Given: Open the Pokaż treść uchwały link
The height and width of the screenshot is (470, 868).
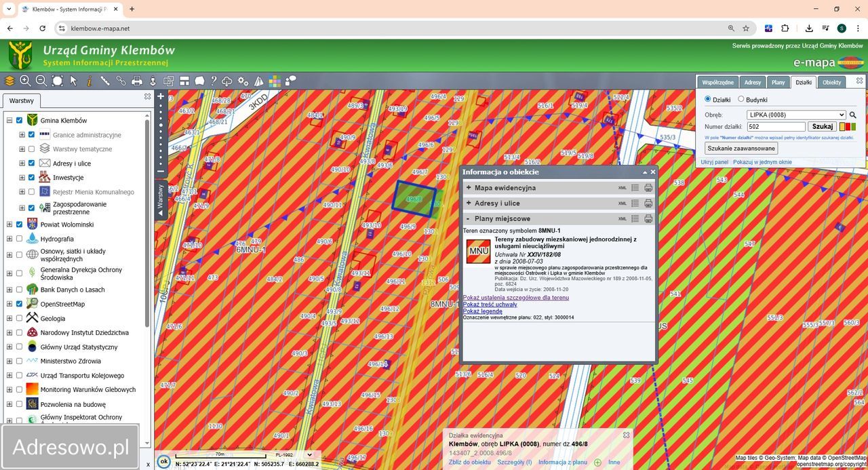Looking at the screenshot, I should coord(490,305).
